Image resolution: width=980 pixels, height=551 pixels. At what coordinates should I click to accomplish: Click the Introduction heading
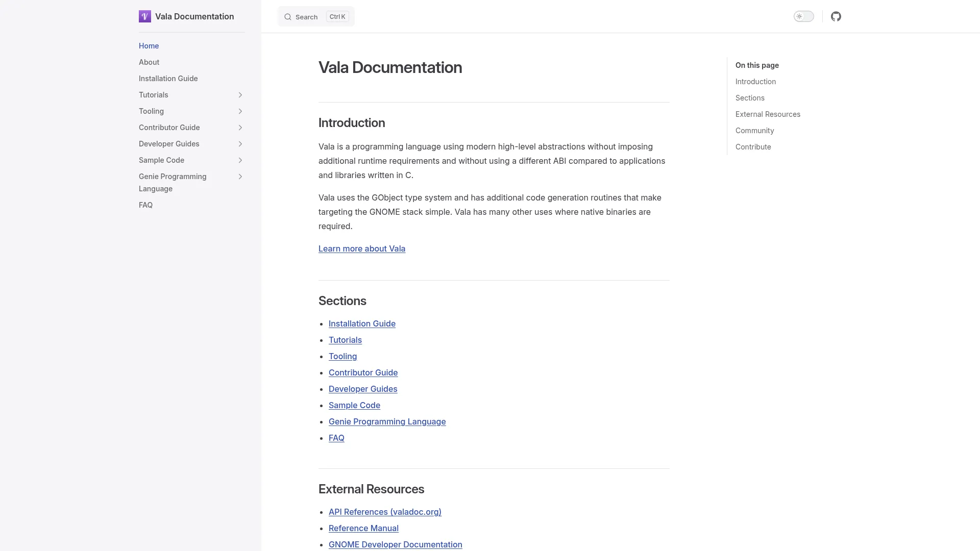point(352,123)
